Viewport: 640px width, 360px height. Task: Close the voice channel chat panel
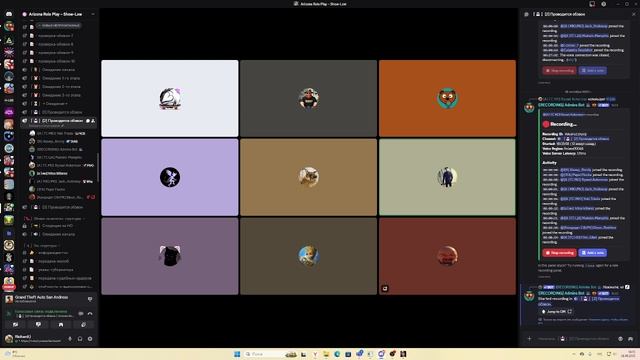(x=634, y=14)
